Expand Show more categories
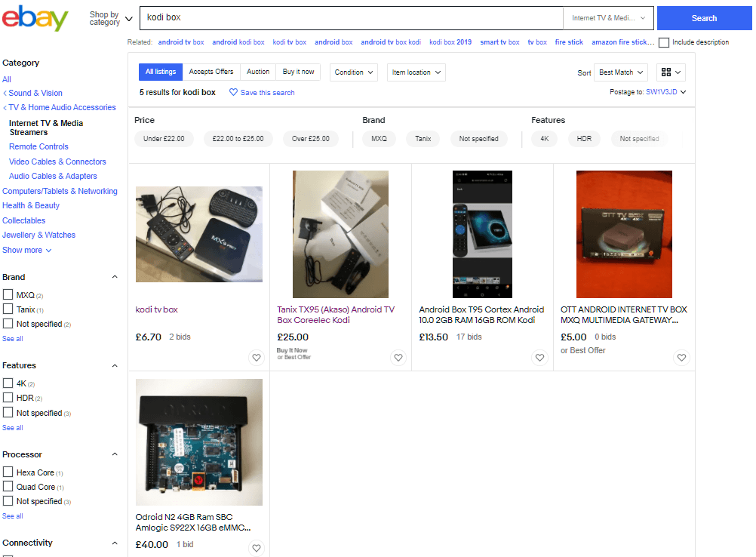The height and width of the screenshot is (557, 756). 27,250
